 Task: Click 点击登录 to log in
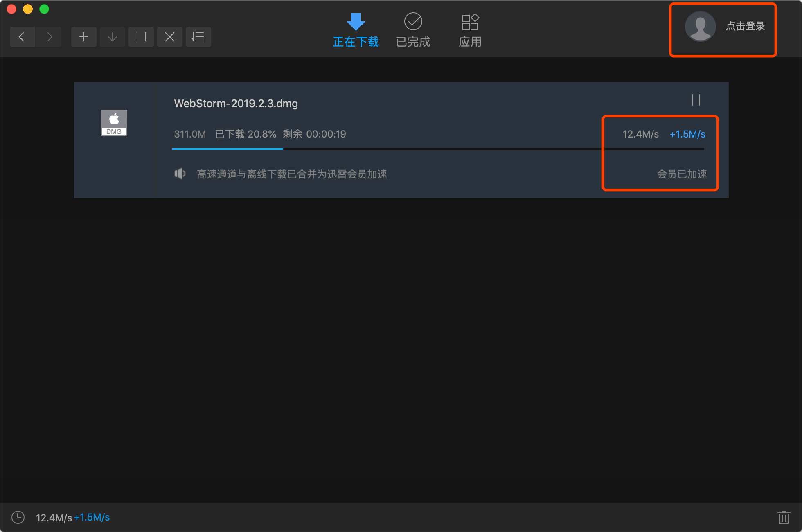(x=745, y=26)
